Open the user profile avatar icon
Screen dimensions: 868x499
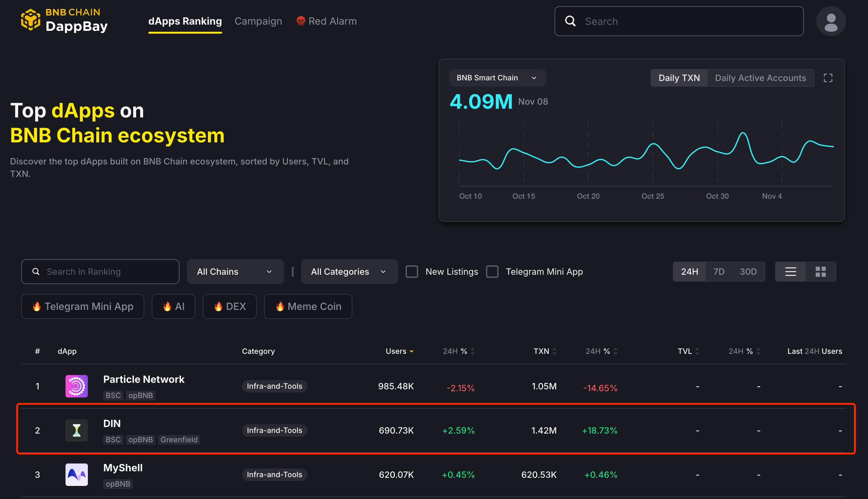pos(831,21)
